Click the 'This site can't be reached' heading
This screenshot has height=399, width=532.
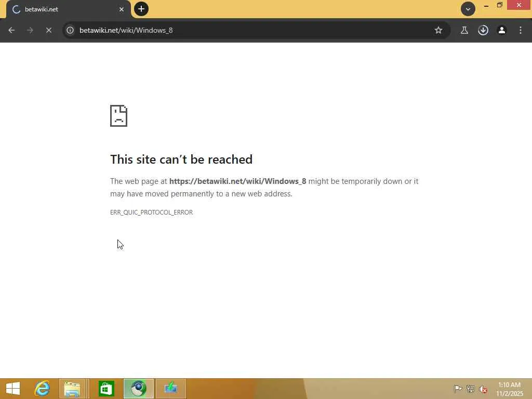pyautogui.click(x=181, y=159)
